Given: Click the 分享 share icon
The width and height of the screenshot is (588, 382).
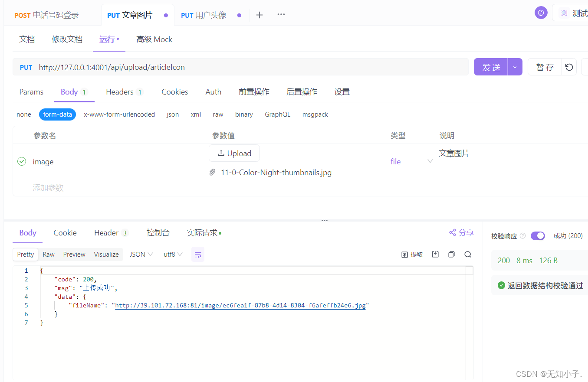Looking at the screenshot, I should [x=461, y=233].
